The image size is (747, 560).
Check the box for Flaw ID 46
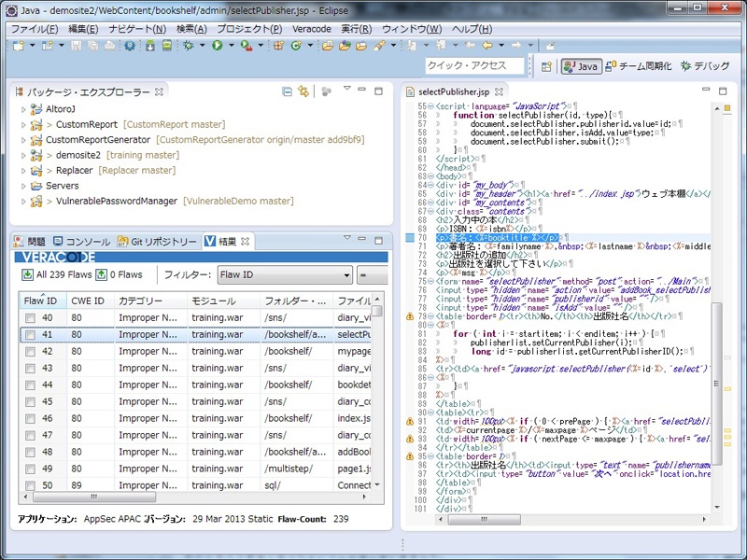tap(30, 418)
